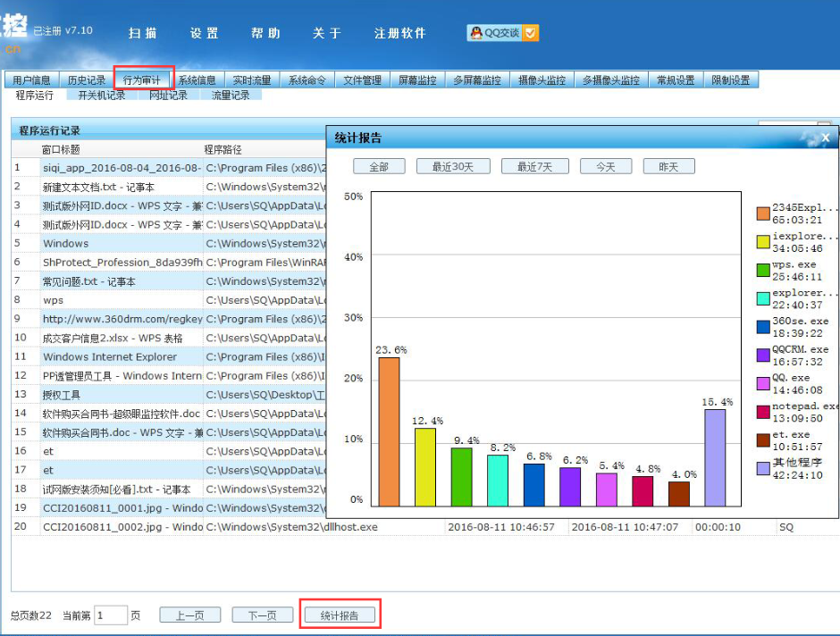
Task: Click the 全部 filter button
Action: (379, 166)
